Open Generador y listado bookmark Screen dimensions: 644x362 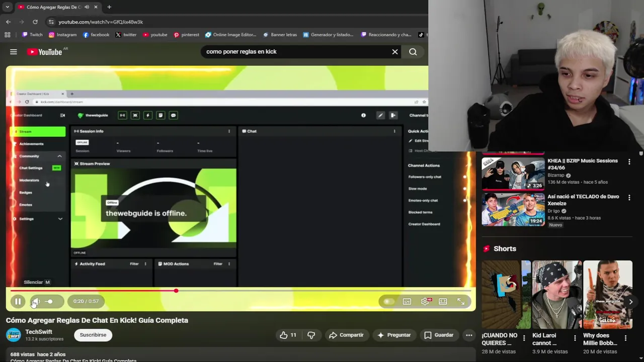[328, 35]
